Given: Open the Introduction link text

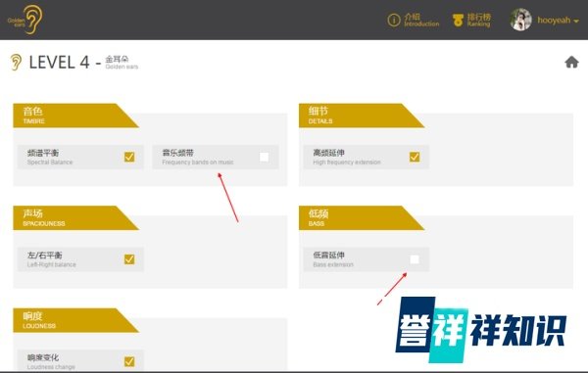Looking at the screenshot, I should [x=421, y=21].
